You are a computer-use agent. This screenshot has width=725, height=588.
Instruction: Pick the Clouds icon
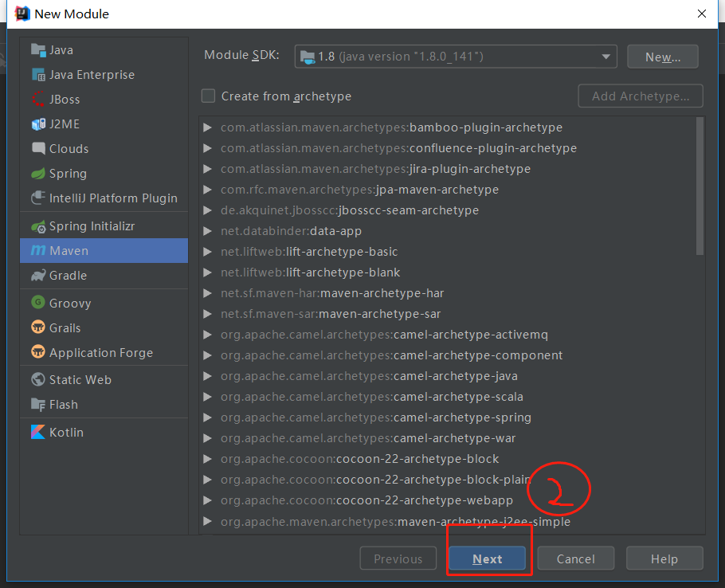pos(38,148)
